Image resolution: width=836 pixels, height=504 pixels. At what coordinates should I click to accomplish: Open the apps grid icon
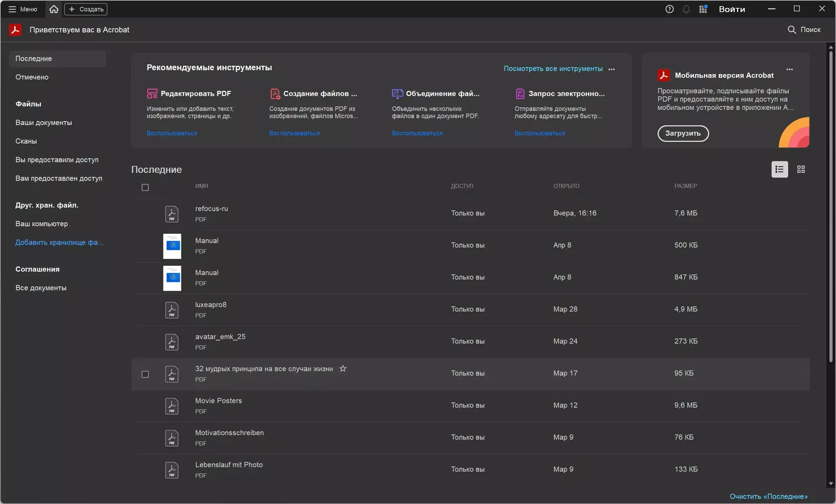(x=703, y=9)
